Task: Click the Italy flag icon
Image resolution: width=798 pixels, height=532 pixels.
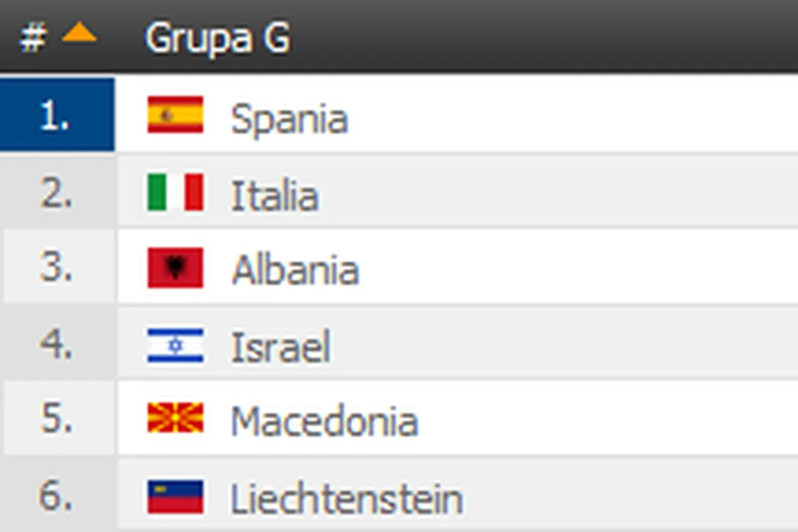Action: (175, 192)
